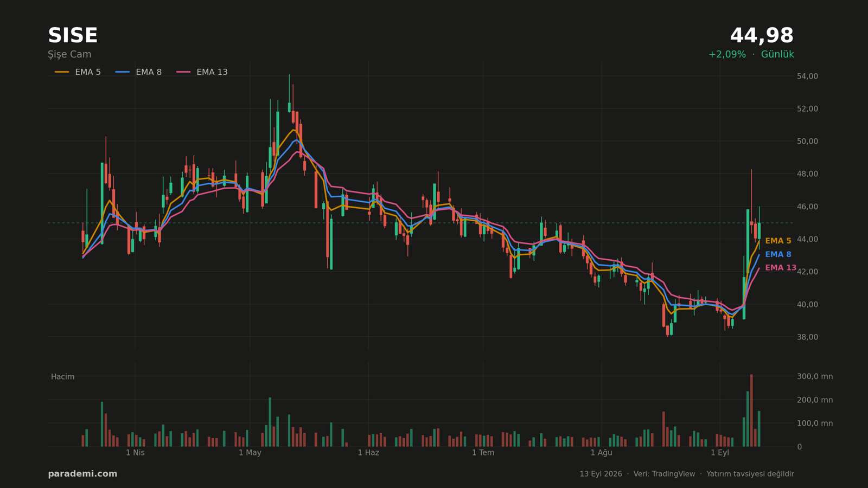Click the tallest red volume bar near 300 mn
868x488 pixels.
751,410
